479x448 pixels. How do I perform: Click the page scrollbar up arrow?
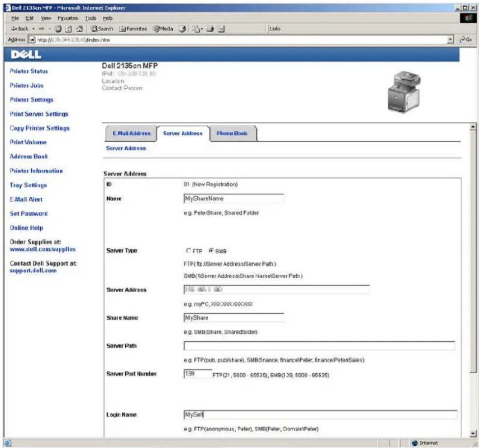[473, 126]
